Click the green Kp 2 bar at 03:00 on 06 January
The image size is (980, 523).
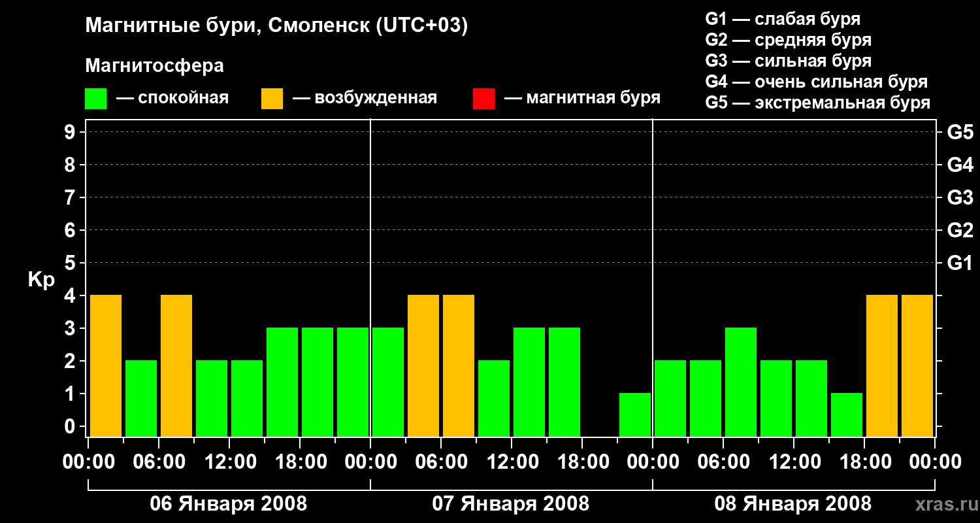141,399
